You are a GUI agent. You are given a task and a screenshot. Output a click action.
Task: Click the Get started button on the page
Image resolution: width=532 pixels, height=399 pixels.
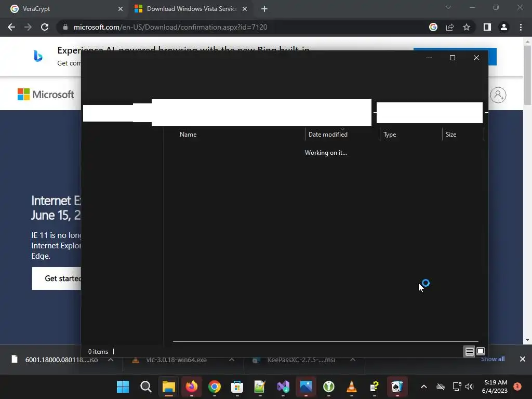[57, 278]
